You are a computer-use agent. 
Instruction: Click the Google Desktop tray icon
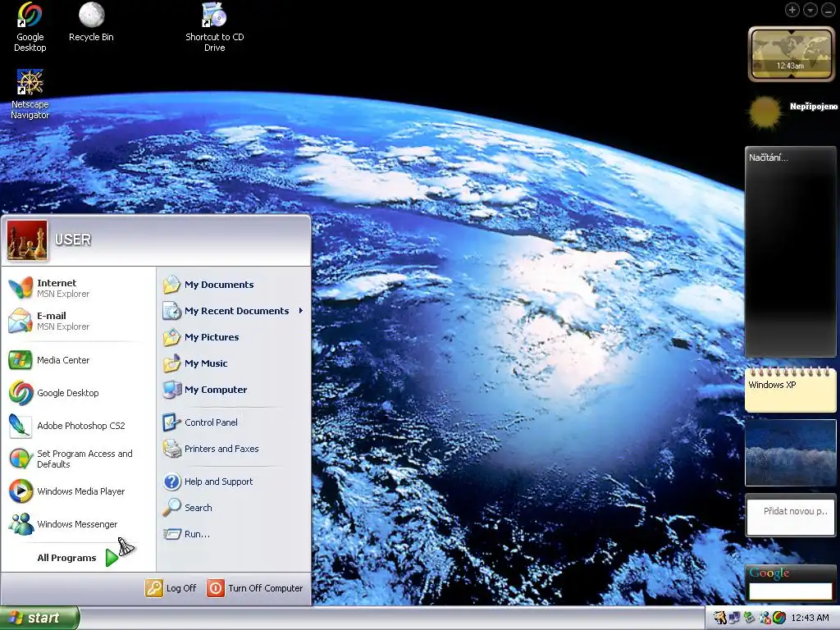[x=779, y=618]
